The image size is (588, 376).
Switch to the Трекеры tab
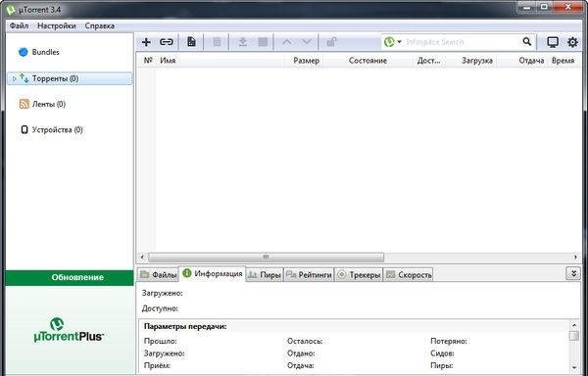tap(359, 274)
